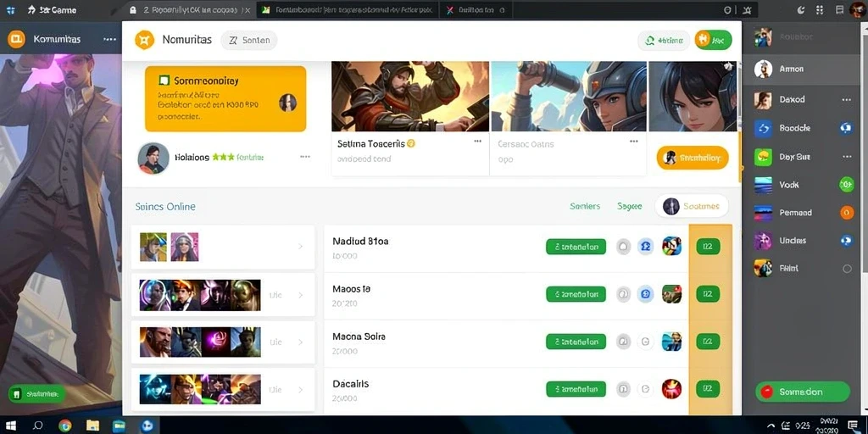
Task: Expand the first team row chevron
Action: (x=301, y=247)
